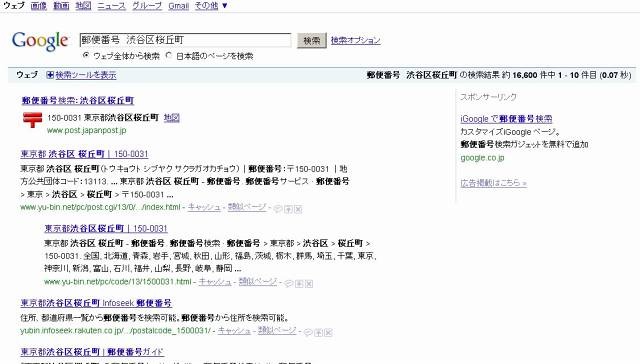Remove the infoseek rakuten result with X icon
The height and width of the screenshot is (364, 640).
[329, 332]
